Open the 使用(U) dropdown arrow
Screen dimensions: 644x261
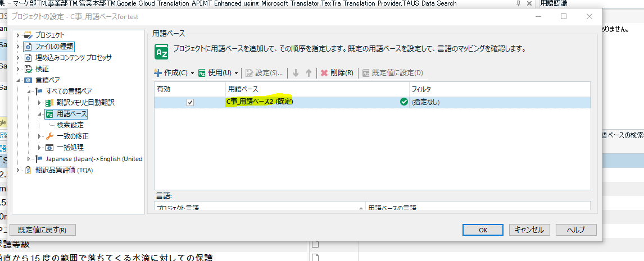coord(236,73)
